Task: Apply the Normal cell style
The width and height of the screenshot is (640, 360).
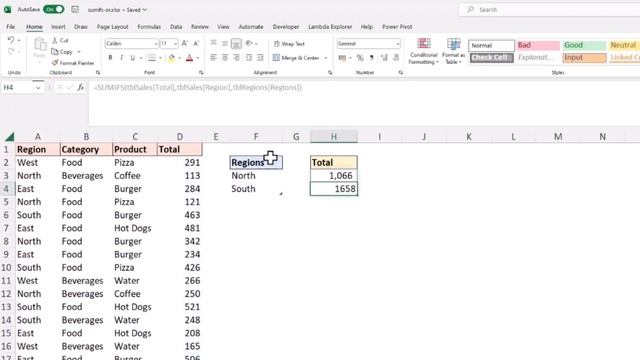Action: 491,45
